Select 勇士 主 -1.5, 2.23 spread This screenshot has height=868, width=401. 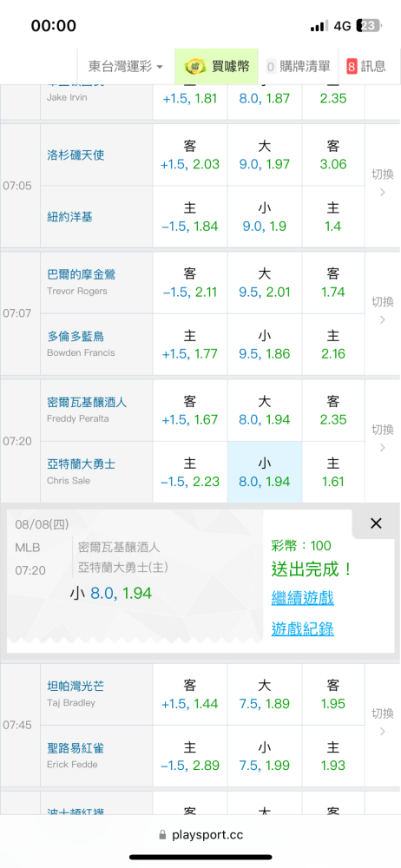pos(190,472)
